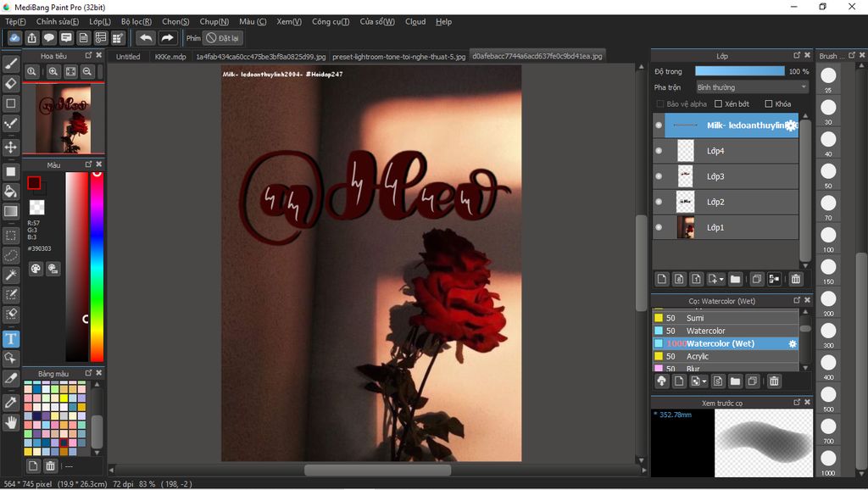Open the Công cụ tools menu
This screenshot has width=868, height=490.
[x=331, y=21]
